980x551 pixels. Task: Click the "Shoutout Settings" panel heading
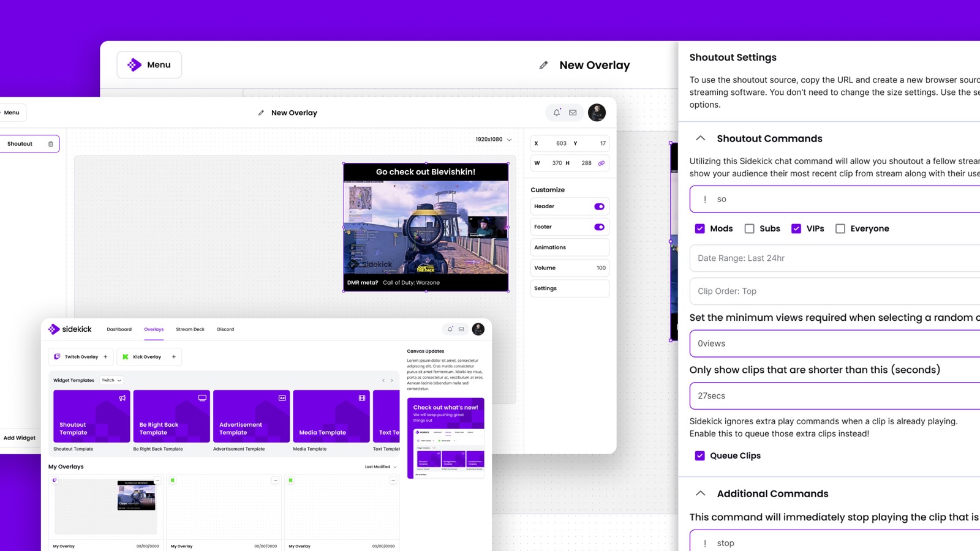click(x=733, y=58)
